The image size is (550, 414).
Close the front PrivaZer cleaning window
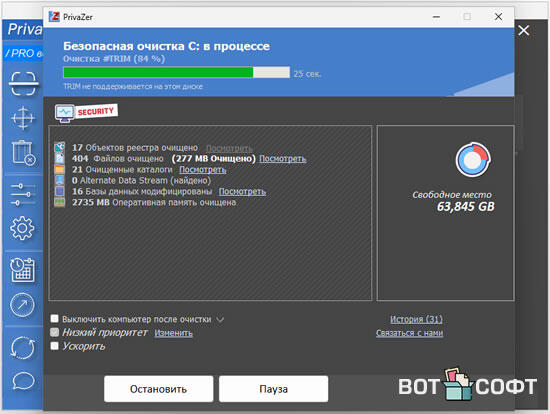[498, 16]
